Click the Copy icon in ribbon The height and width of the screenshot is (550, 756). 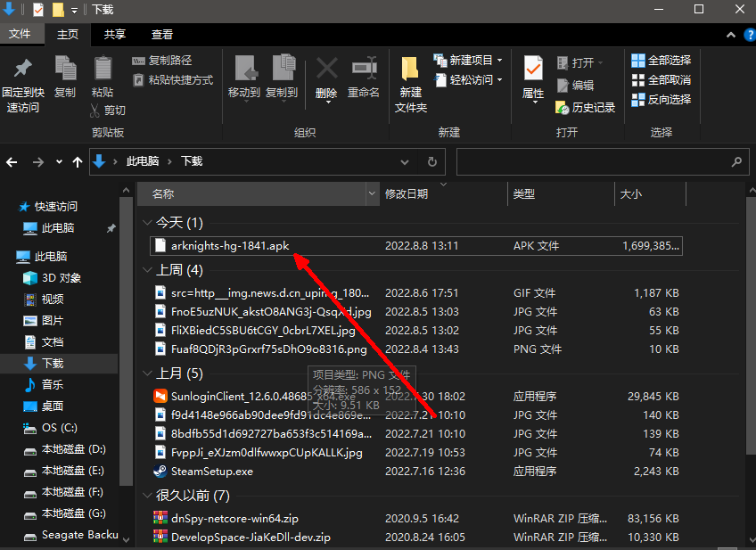tap(65, 70)
